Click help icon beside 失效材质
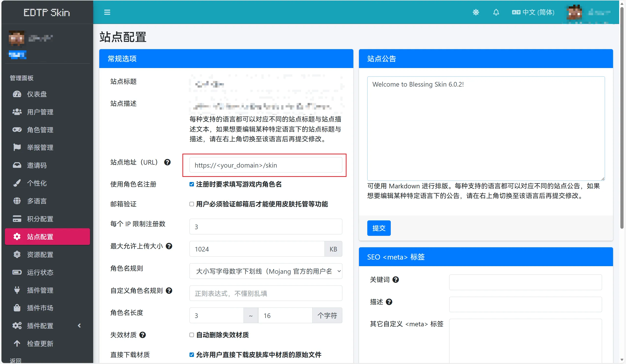This screenshot has height=364, width=626. [x=142, y=335]
